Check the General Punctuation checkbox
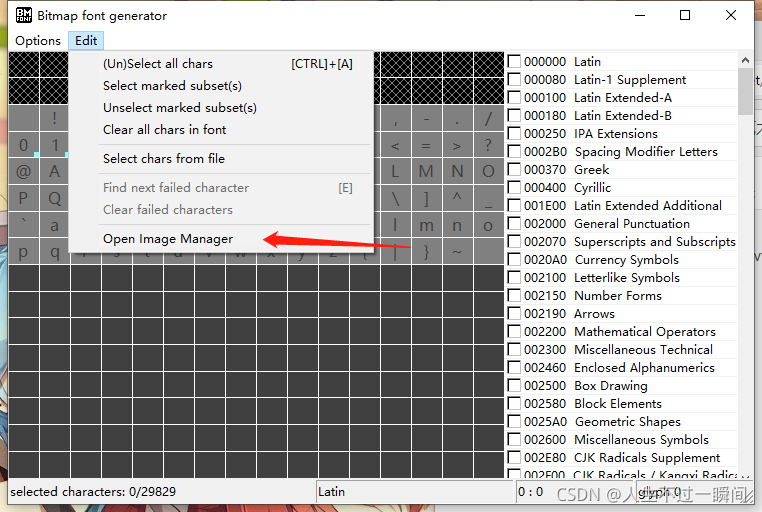Screen dimensions: 762x512 (x=514, y=223)
